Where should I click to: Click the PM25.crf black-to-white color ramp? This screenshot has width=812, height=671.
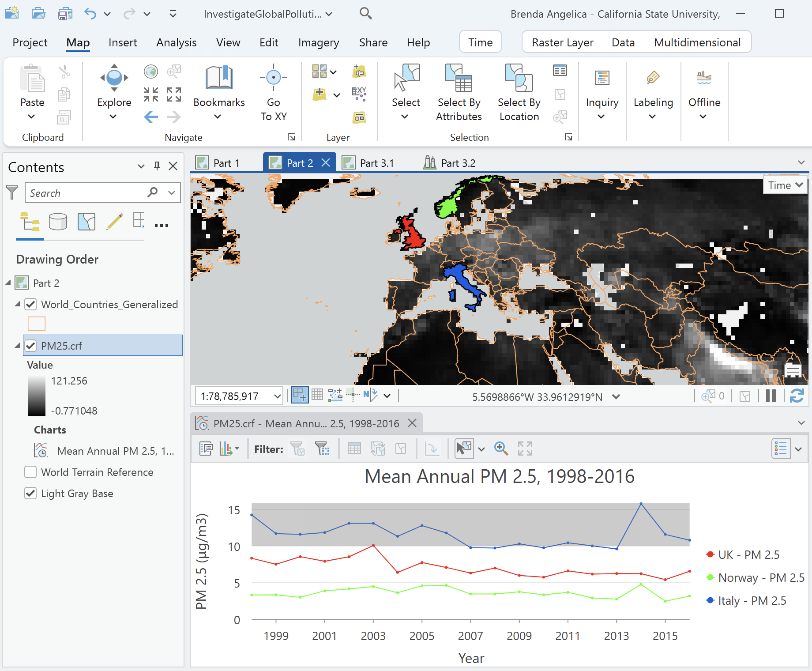click(37, 396)
